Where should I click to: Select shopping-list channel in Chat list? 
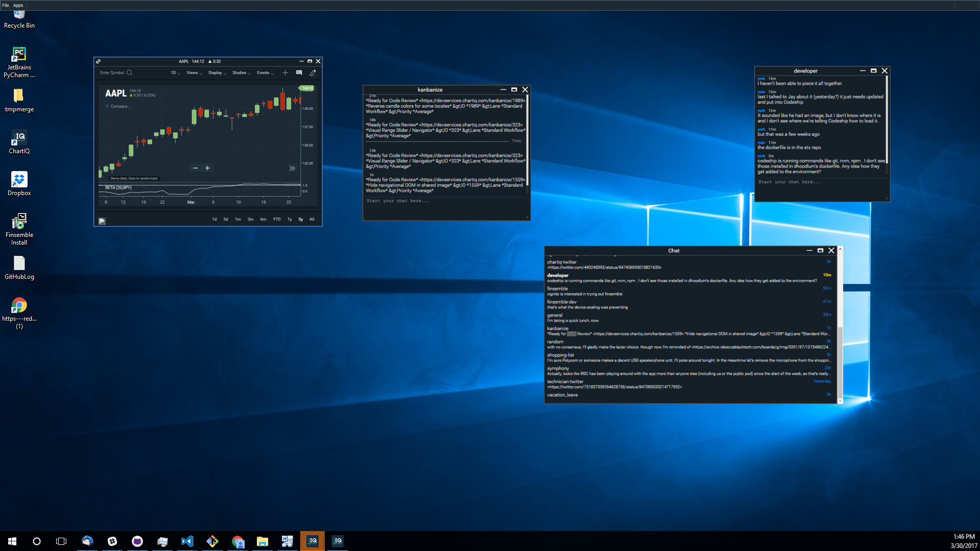point(689,357)
